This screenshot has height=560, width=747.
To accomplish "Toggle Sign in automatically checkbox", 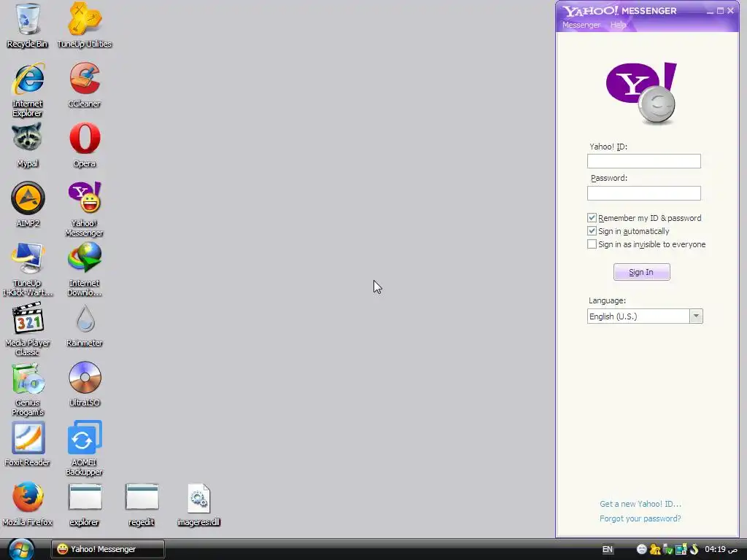I will coord(592,231).
